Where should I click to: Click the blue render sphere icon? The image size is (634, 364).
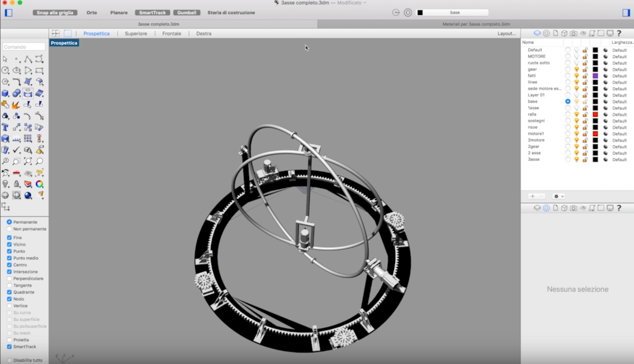(x=28, y=196)
